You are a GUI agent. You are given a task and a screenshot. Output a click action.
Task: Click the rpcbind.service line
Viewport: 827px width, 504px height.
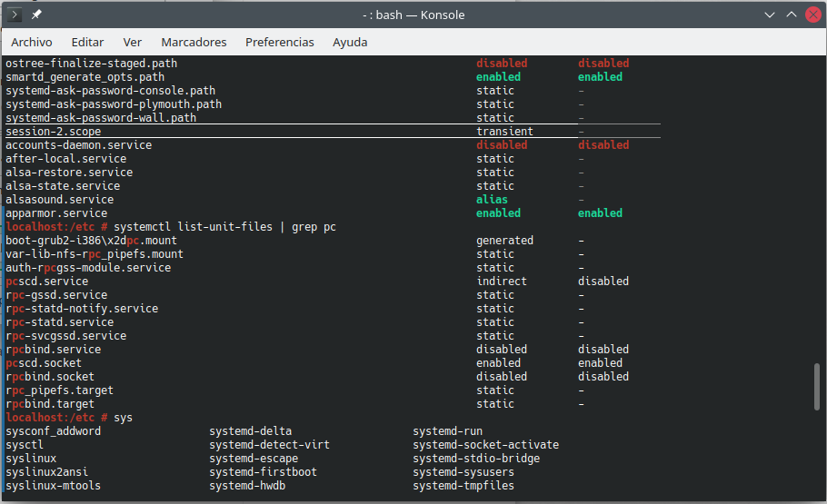tap(54, 350)
